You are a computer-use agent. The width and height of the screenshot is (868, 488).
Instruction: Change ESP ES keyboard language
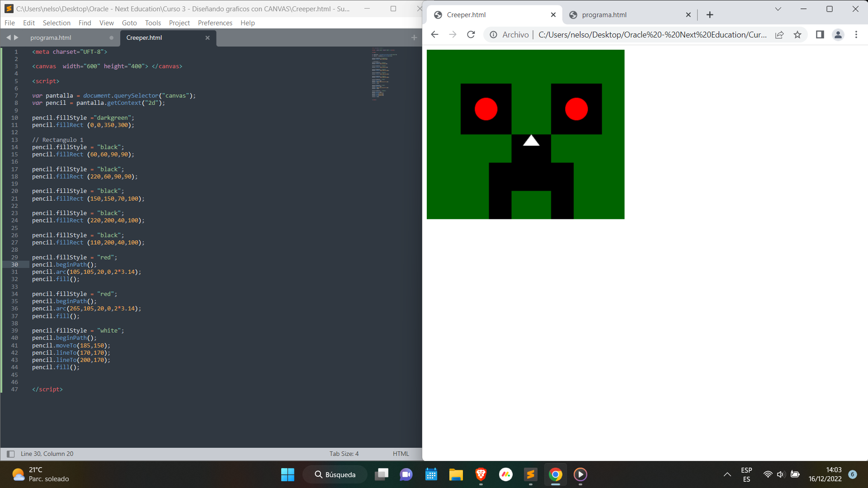(x=746, y=474)
